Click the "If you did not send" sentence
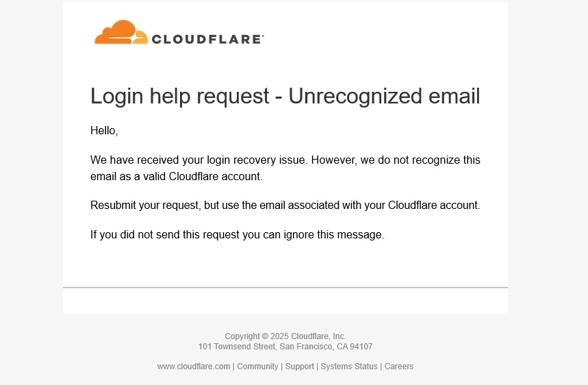Viewport: 588px width, 385px height. click(x=237, y=235)
